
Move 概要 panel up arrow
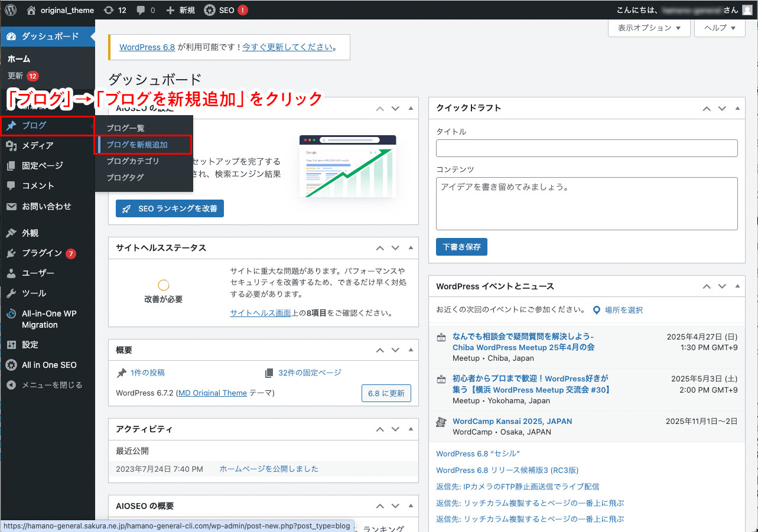[380, 350]
